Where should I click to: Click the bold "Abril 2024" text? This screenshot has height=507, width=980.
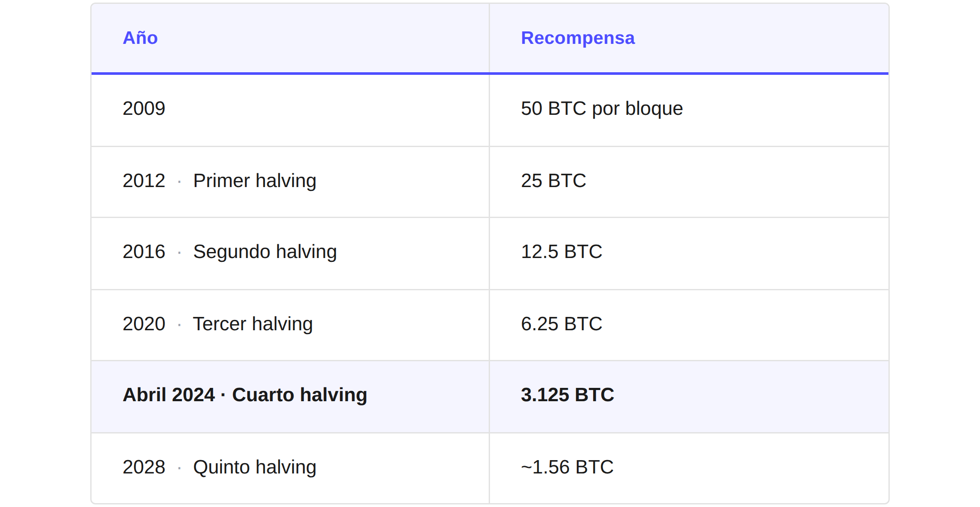click(x=168, y=395)
